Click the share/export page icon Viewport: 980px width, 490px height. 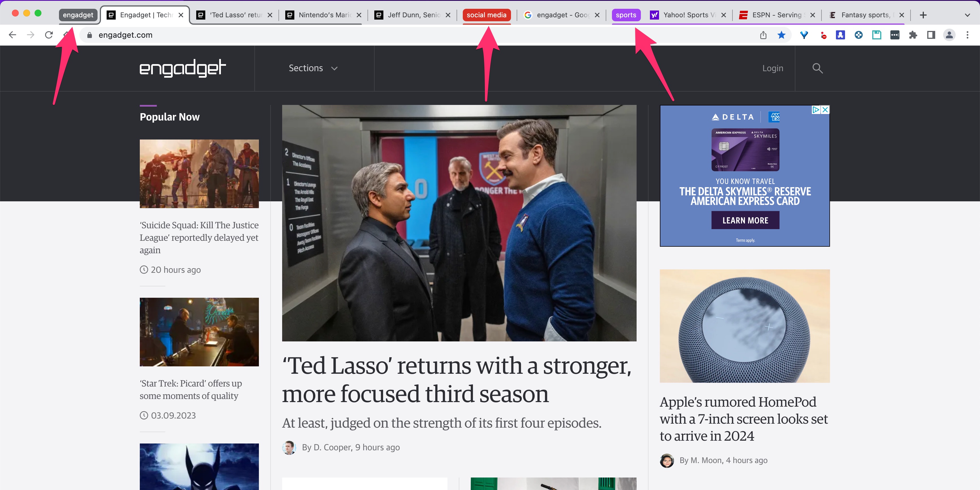[x=764, y=35]
